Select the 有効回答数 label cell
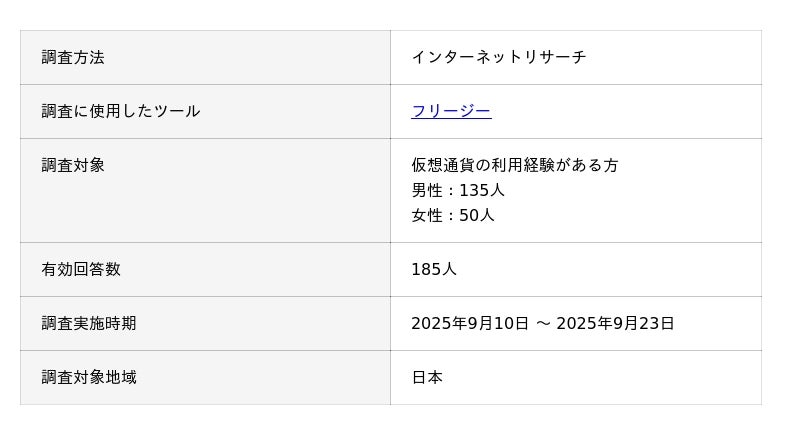The height and width of the screenshot is (435, 800). tap(81, 269)
